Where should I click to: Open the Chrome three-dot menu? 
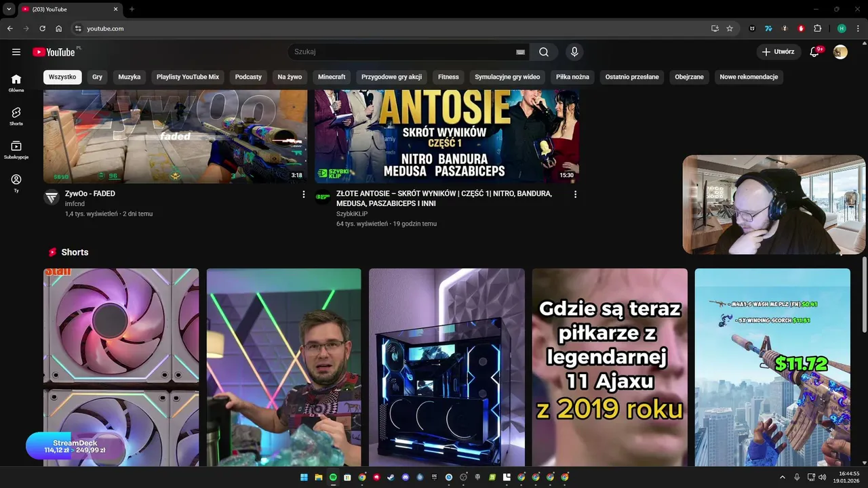[857, 28]
